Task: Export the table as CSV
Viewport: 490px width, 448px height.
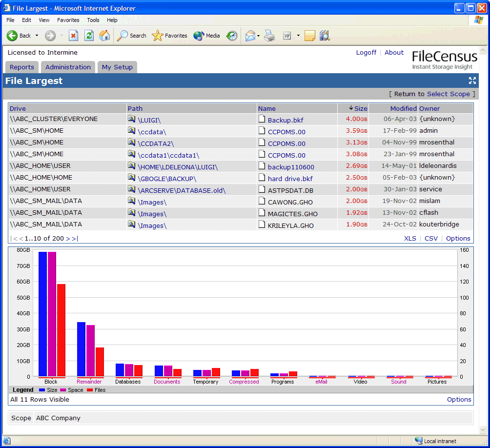Action: (431, 238)
